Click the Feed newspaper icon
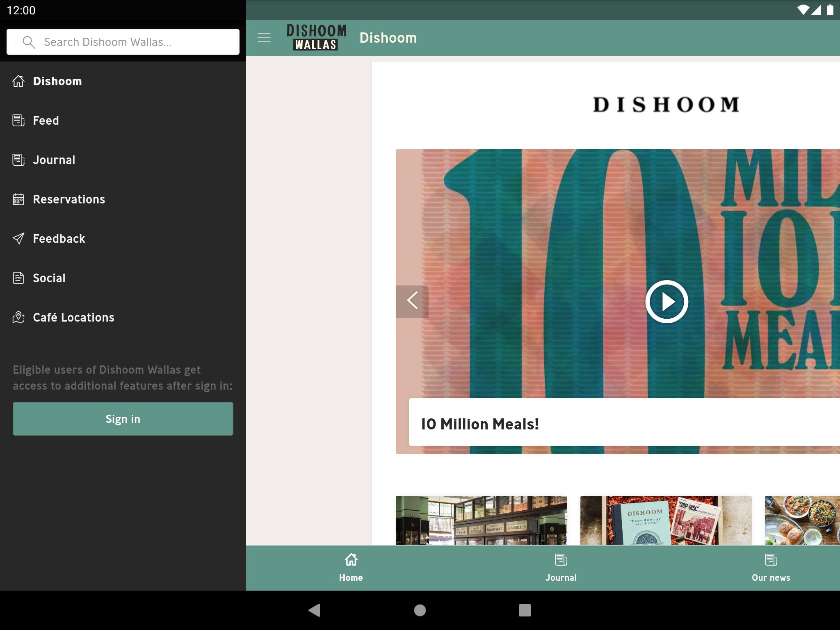The width and height of the screenshot is (840, 630). (18, 121)
